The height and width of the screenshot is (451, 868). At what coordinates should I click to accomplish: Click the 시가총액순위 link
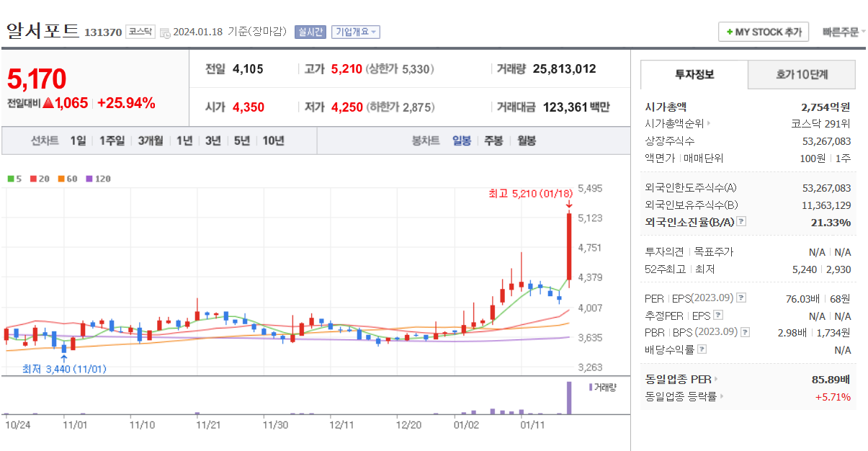click(x=674, y=123)
